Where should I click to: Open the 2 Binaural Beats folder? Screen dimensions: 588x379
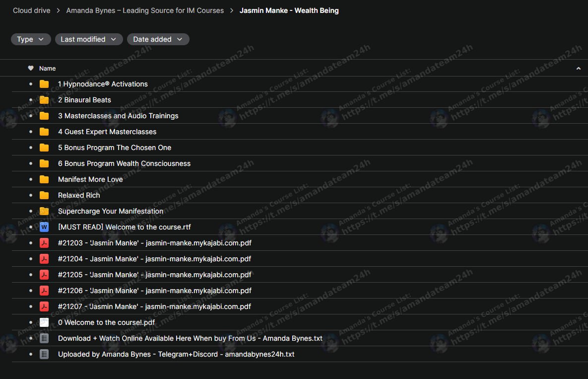84,100
